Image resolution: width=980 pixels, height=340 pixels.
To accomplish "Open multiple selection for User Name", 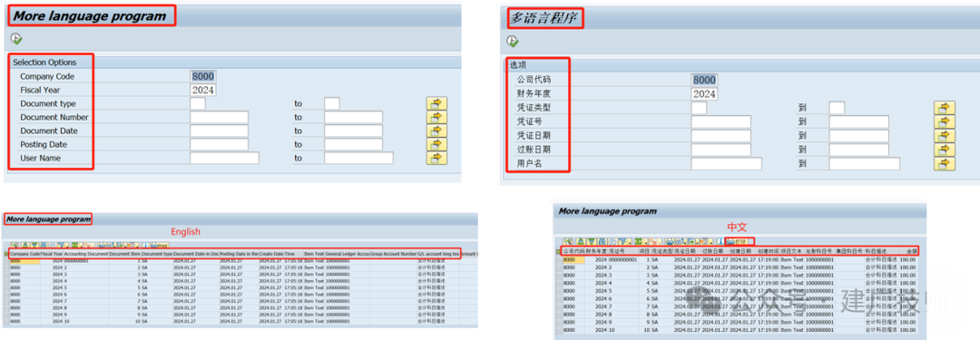I will (x=436, y=158).
